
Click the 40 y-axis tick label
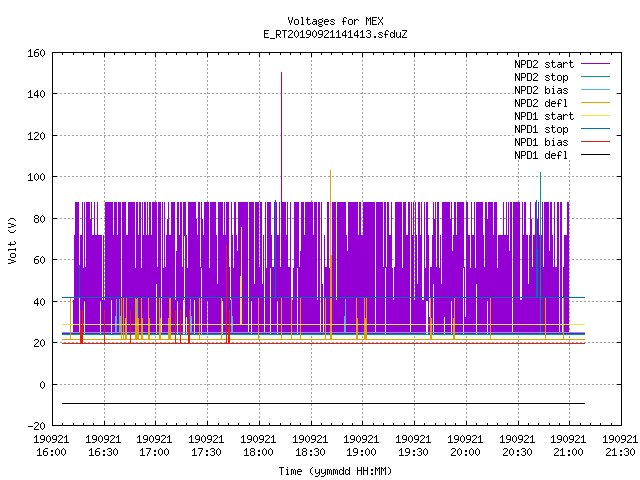[39, 302]
